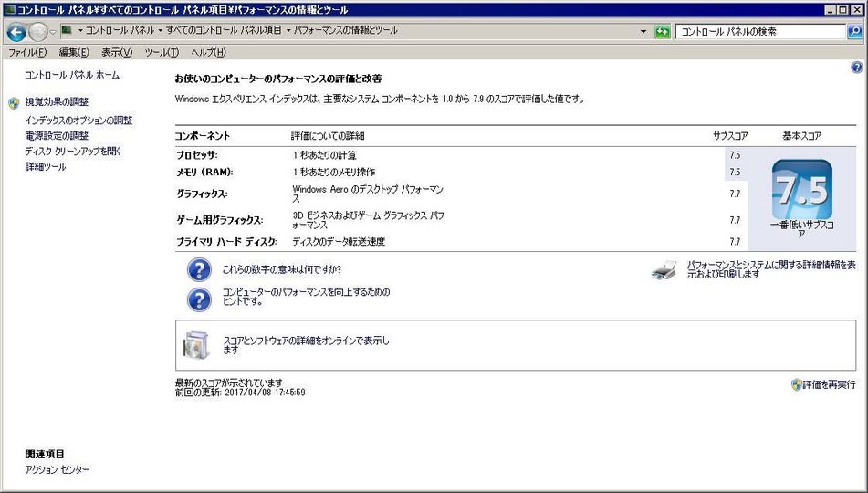Click the プロセッサ row label

tap(197, 155)
